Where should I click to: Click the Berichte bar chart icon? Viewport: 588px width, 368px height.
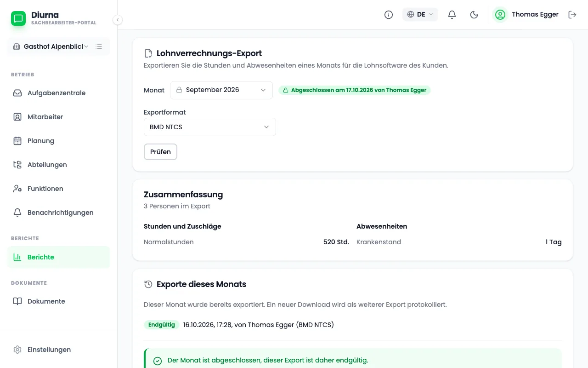point(17,257)
